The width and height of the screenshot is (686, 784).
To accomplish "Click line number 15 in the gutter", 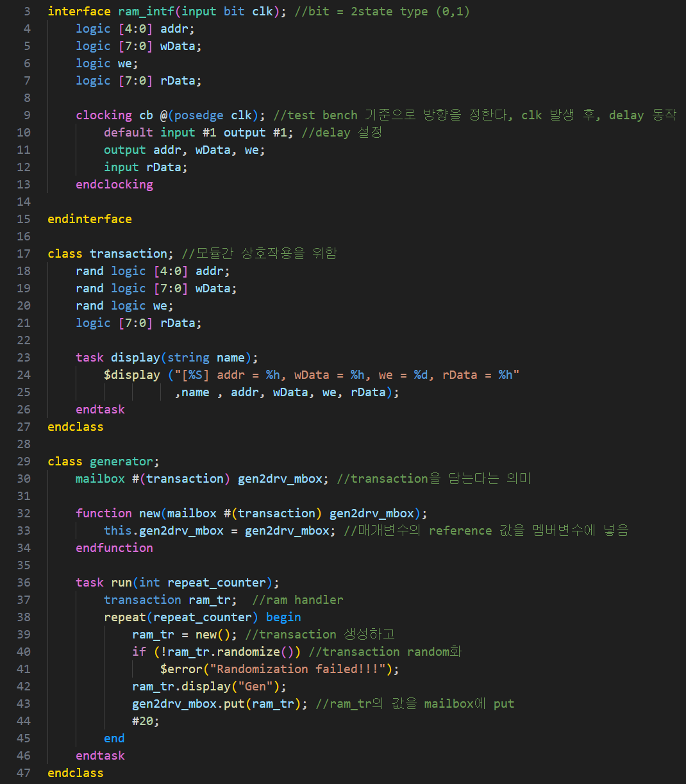I will [x=23, y=219].
